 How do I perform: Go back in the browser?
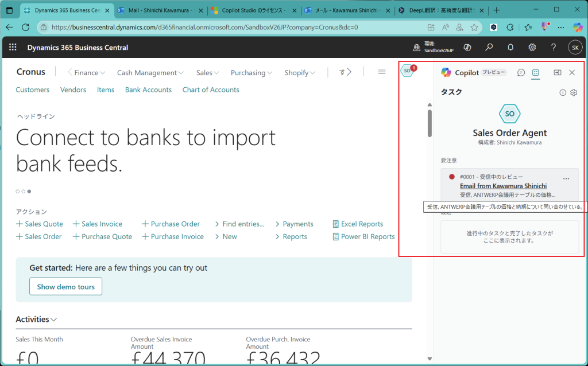[9, 28]
